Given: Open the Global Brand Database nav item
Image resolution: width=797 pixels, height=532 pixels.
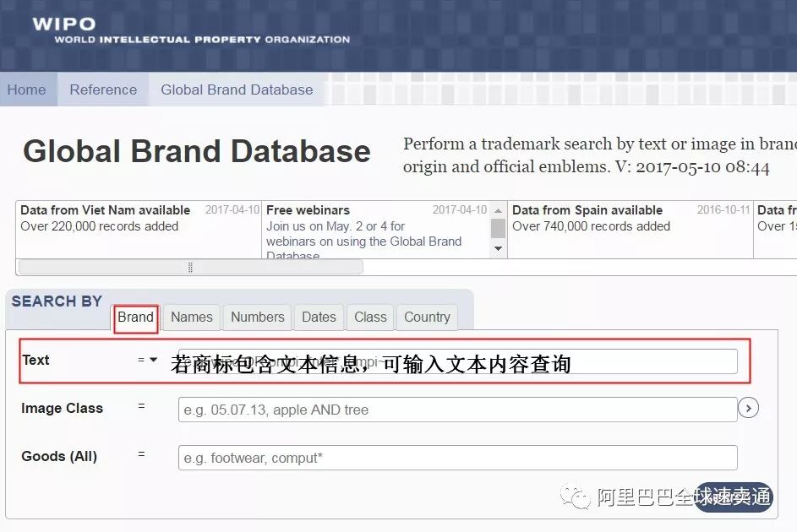Looking at the screenshot, I should 237,90.
